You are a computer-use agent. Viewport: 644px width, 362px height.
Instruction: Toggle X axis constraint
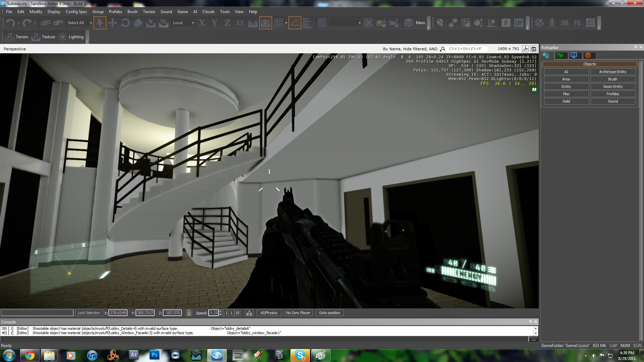click(202, 23)
